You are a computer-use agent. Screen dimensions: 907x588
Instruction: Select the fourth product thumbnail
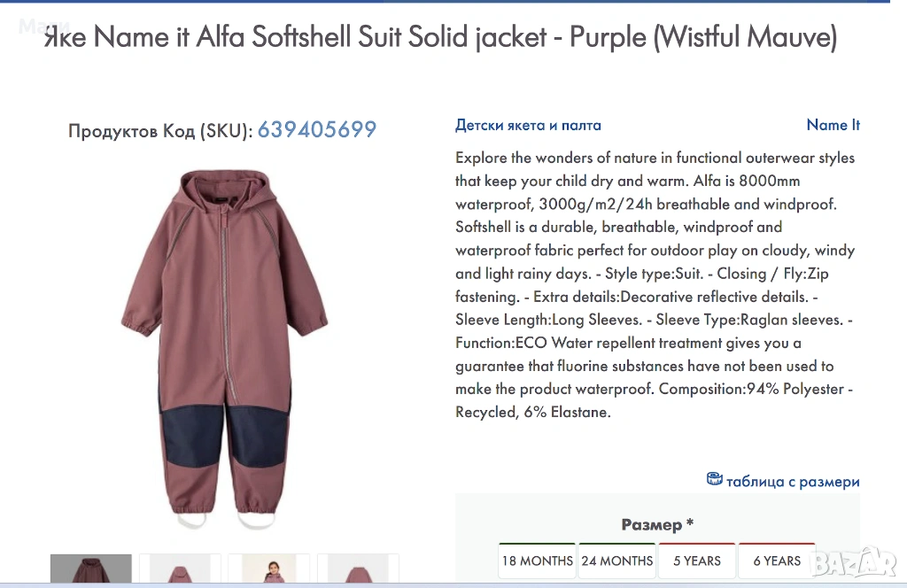tap(358, 569)
